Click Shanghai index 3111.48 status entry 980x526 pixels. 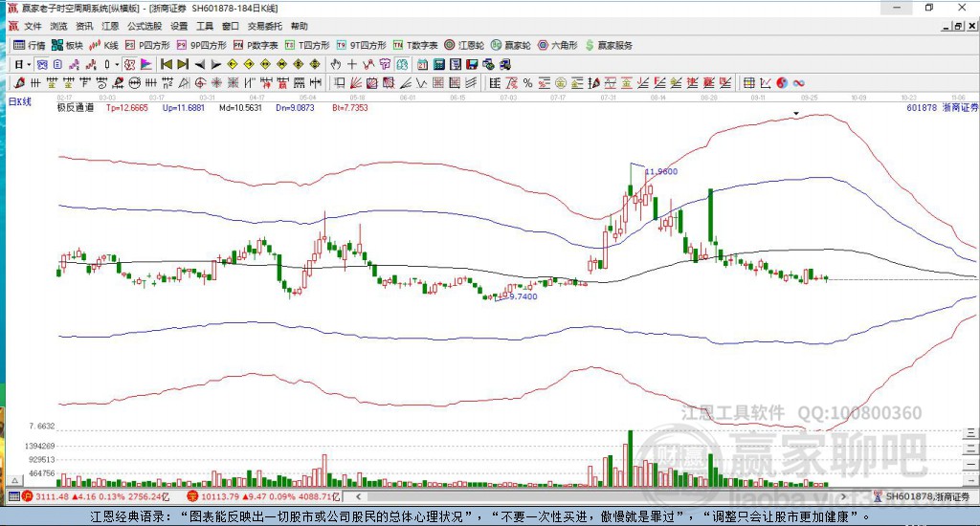tap(96, 496)
